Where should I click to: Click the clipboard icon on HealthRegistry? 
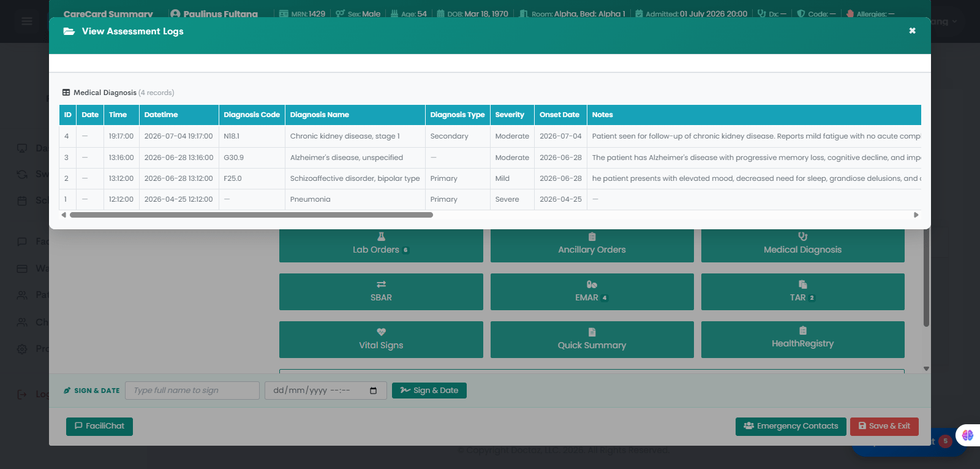point(802,330)
